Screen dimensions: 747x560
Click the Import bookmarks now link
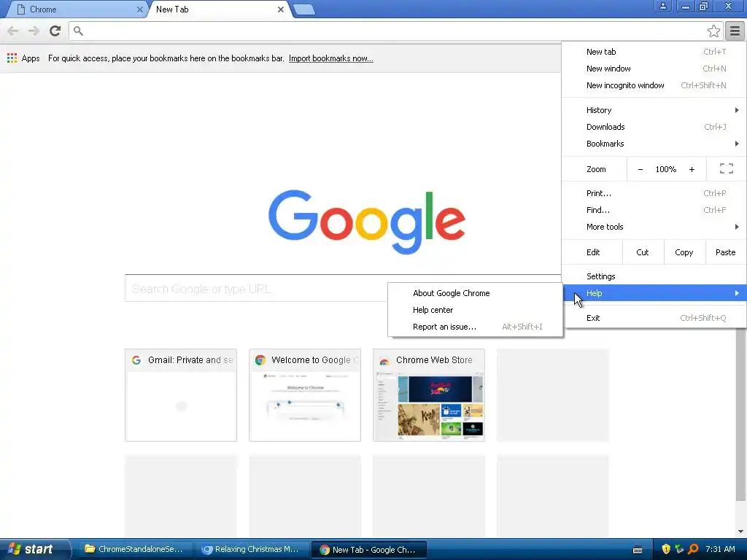click(x=330, y=58)
